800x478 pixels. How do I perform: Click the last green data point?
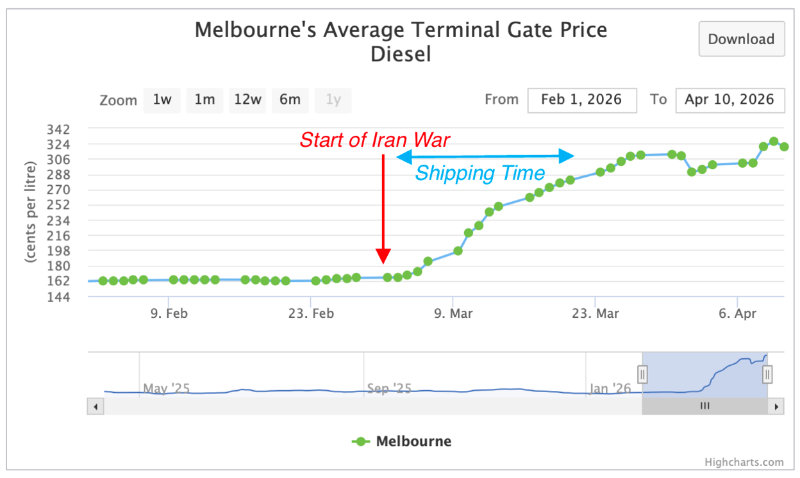tap(785, 147)
